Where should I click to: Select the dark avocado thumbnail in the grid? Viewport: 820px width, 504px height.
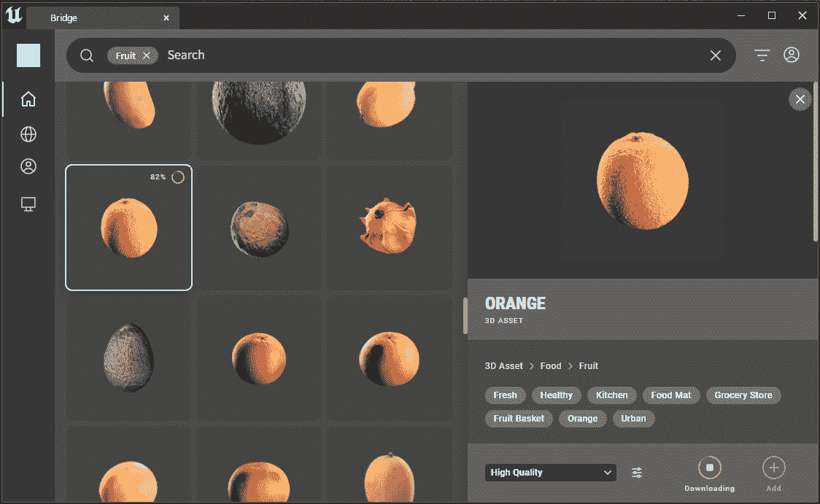pyautogui.click(x=128, y=357)
